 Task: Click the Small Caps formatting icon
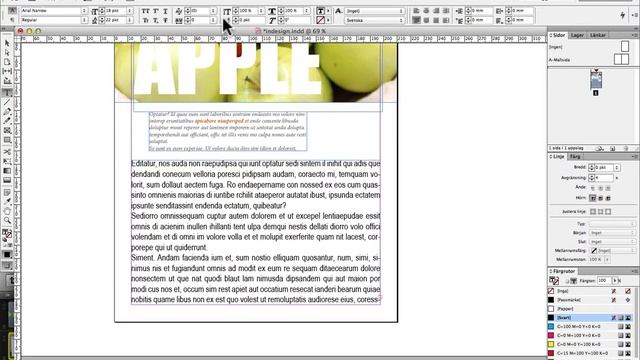coord(146,20)
